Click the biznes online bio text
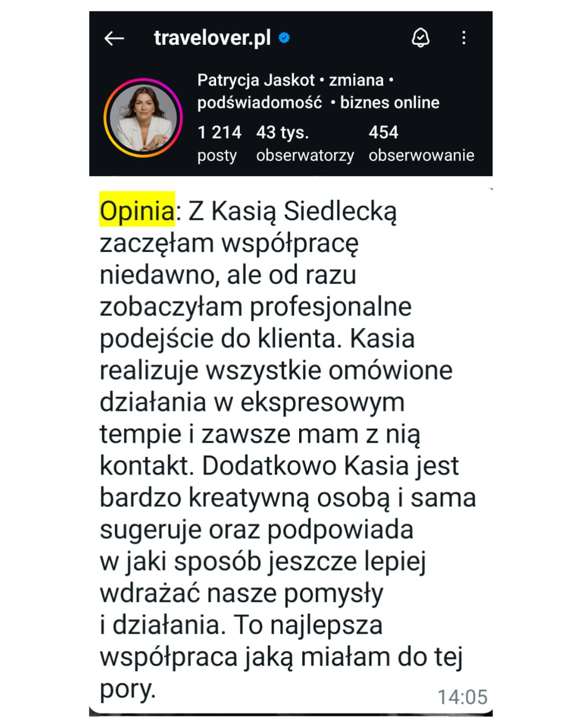Screen dimensions: 582x728 [x=390, y=102]
